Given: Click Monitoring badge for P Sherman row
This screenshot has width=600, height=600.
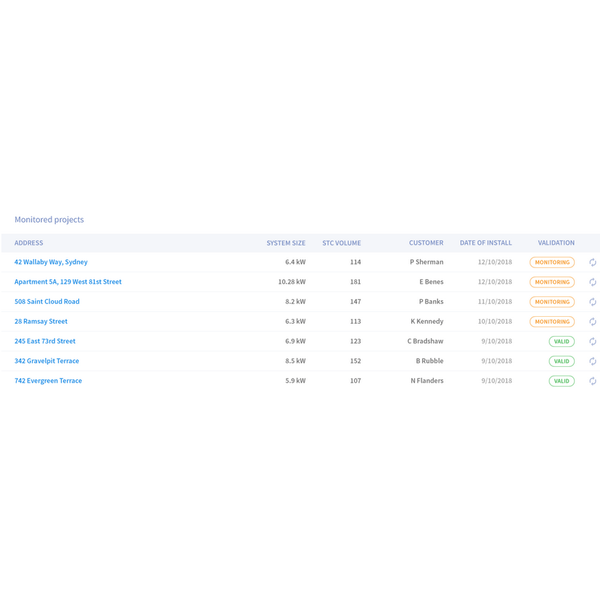Looking at the screenshot, I should [x=552, y=262].
